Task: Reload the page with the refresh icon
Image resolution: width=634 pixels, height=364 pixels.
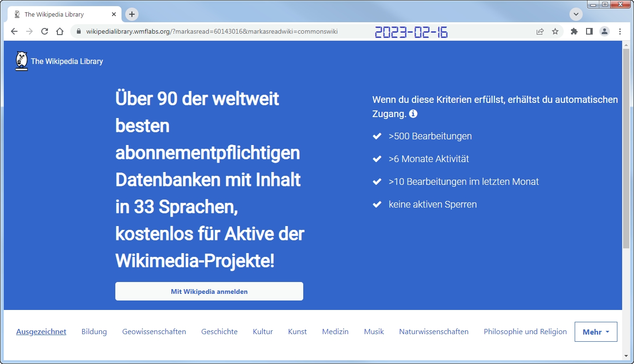Action: tap(45, 31)
